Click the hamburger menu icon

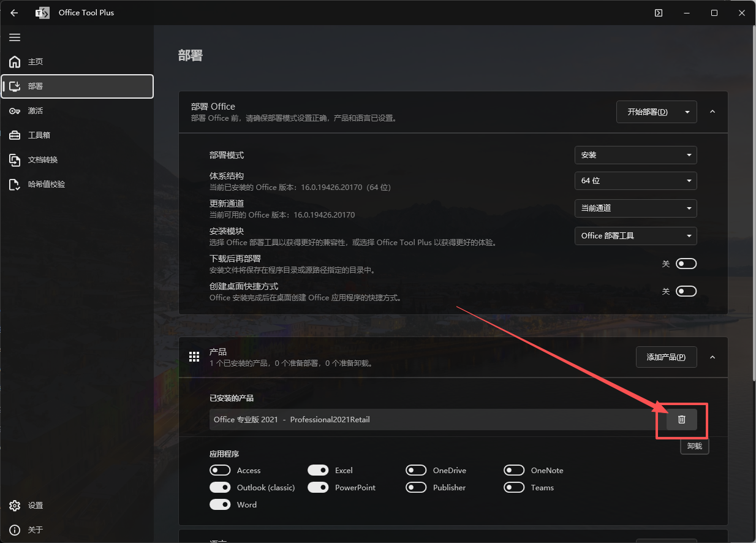15,37
